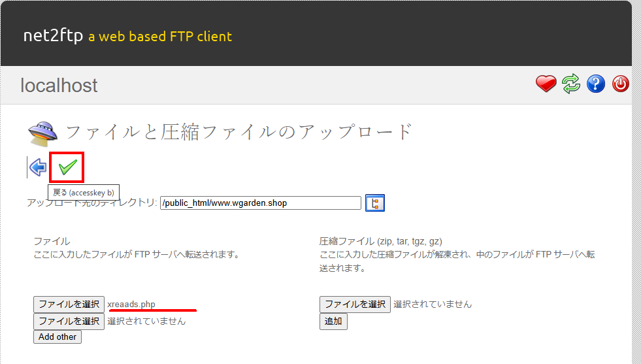Viewport: 641px width, 364px height.
Task: Submit upload with the green checkmark
Action: (67, 167)
